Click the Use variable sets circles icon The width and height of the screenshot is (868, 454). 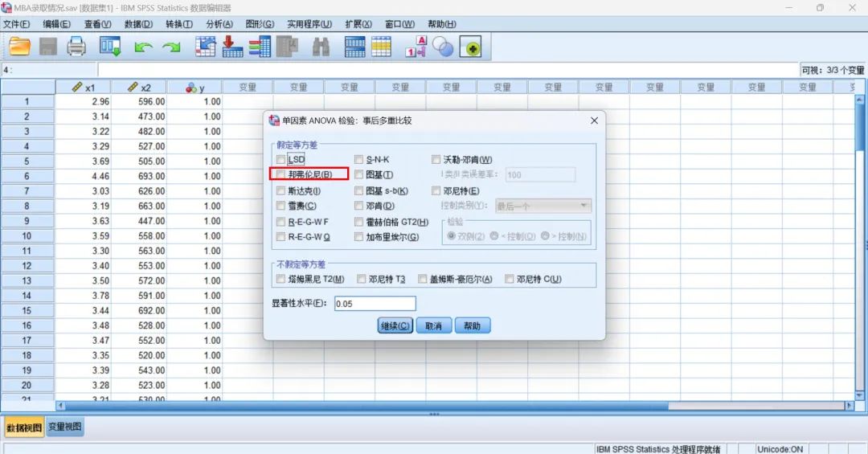pos(443,47)
